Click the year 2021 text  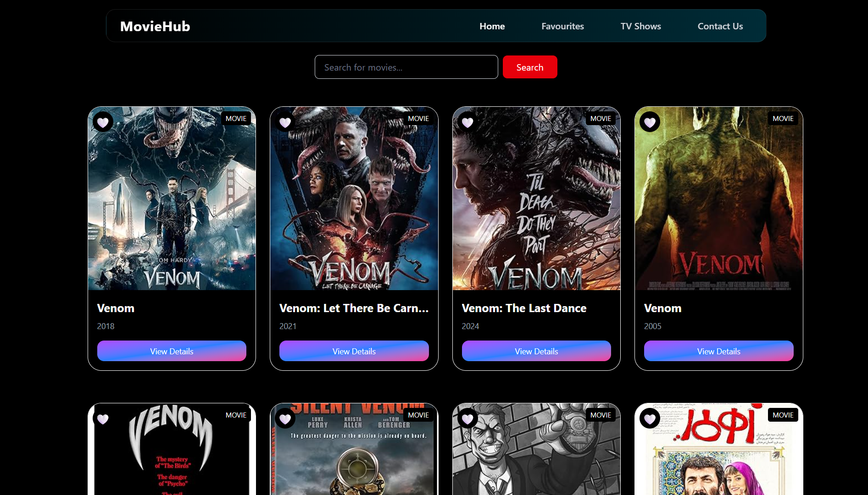point(288,326)
